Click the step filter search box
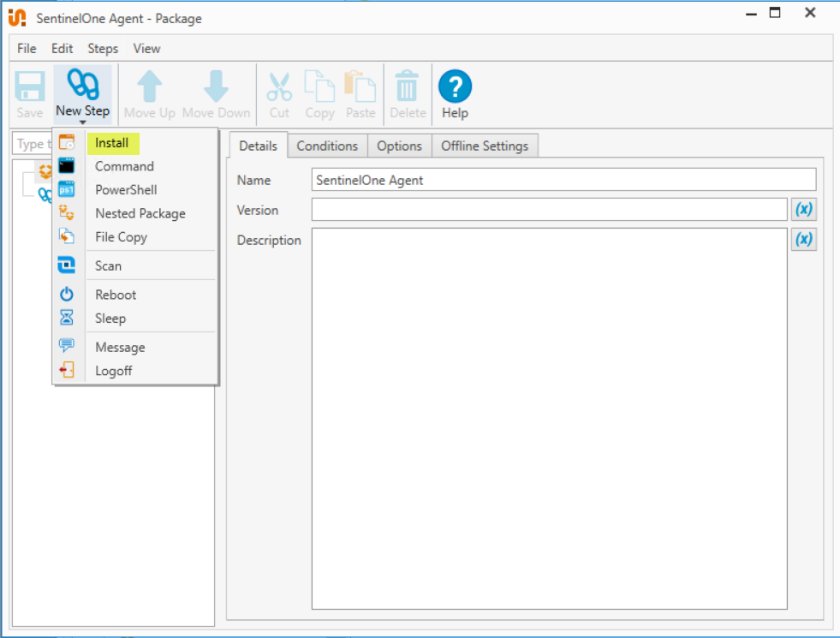 [33, 144]
